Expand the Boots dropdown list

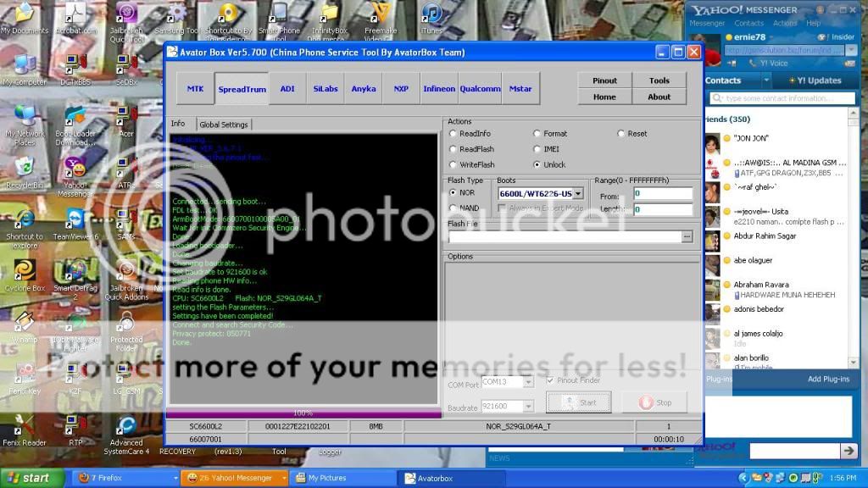[x=577, y=194]
